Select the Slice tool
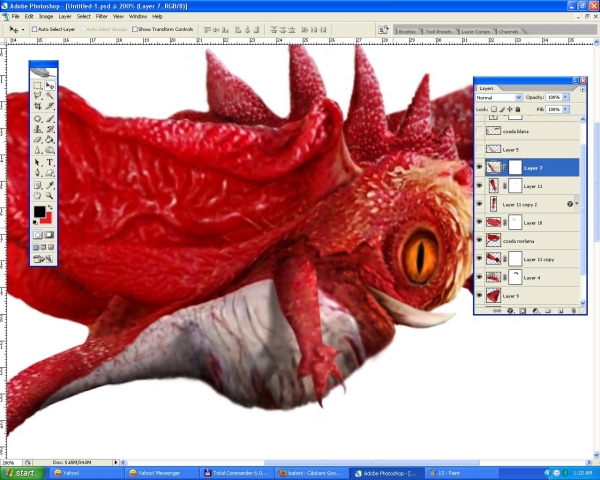The image size is (600, 480). (x=50, y=106)
